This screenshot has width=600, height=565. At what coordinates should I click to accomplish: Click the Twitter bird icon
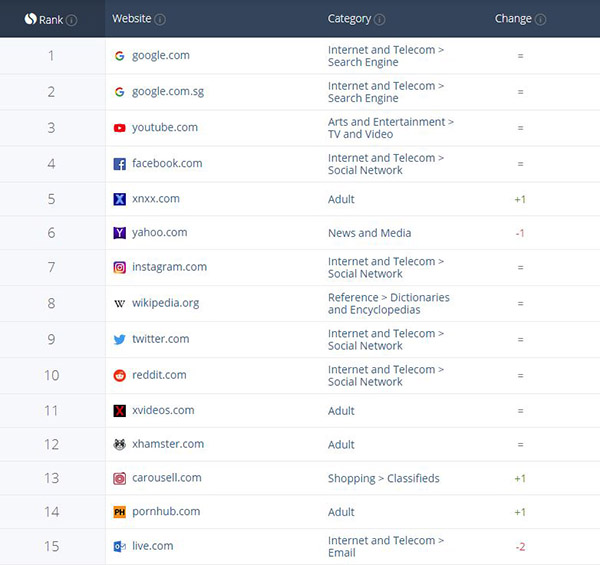pos(119,339)
